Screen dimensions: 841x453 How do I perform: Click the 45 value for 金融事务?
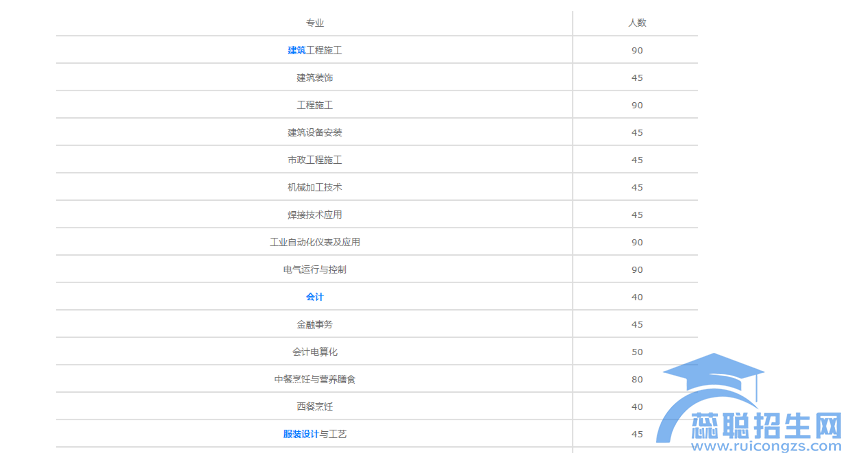(x=637, y=324)
